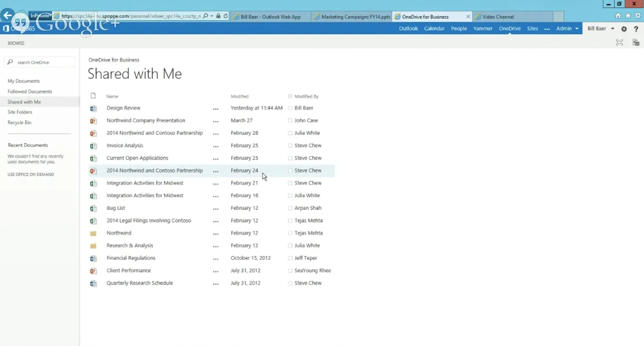The image size is (644, 346).
Task: Click PowerPoint icon beside Northwind Company Presentation
Action: click(x=93, y=121)
